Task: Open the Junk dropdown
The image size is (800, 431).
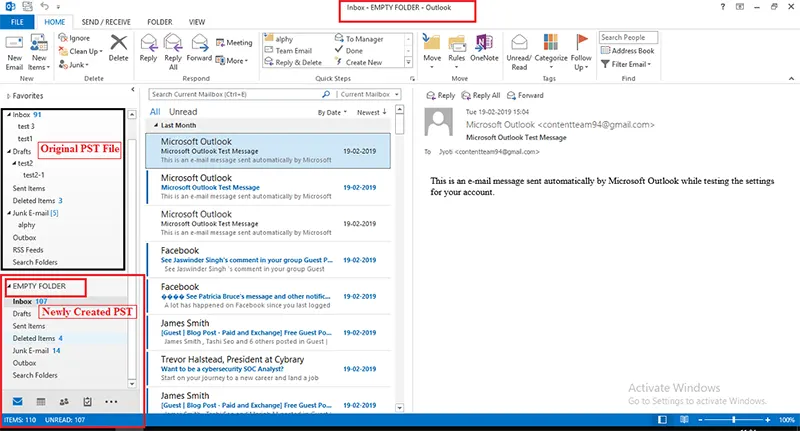Action: click(x=74, y=64)
